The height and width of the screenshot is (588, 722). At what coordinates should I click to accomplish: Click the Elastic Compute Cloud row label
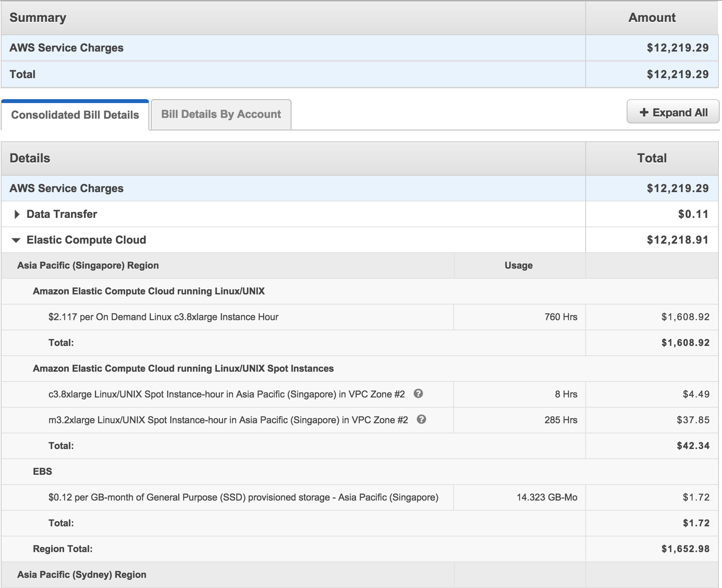(86, 240)
